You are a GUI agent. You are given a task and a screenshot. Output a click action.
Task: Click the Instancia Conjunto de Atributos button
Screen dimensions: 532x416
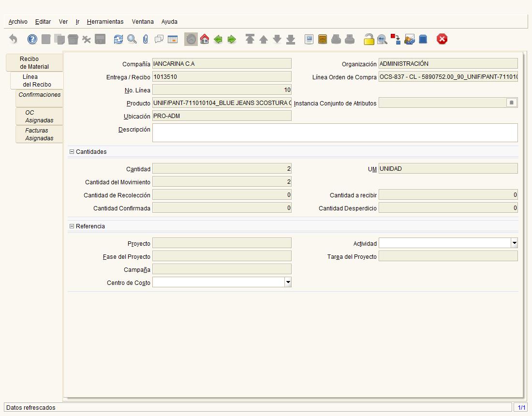click(512, 103)
